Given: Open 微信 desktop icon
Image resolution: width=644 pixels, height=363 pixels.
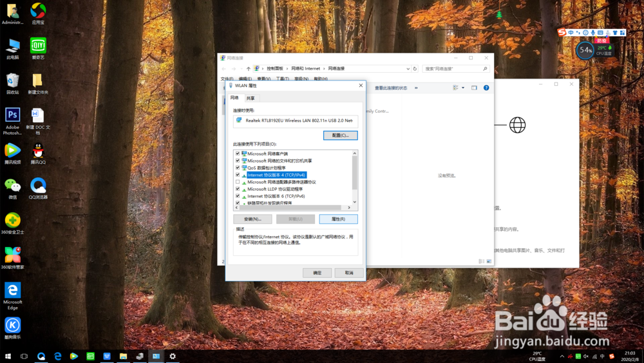Looking at the screenshot, I should point(13,189).
